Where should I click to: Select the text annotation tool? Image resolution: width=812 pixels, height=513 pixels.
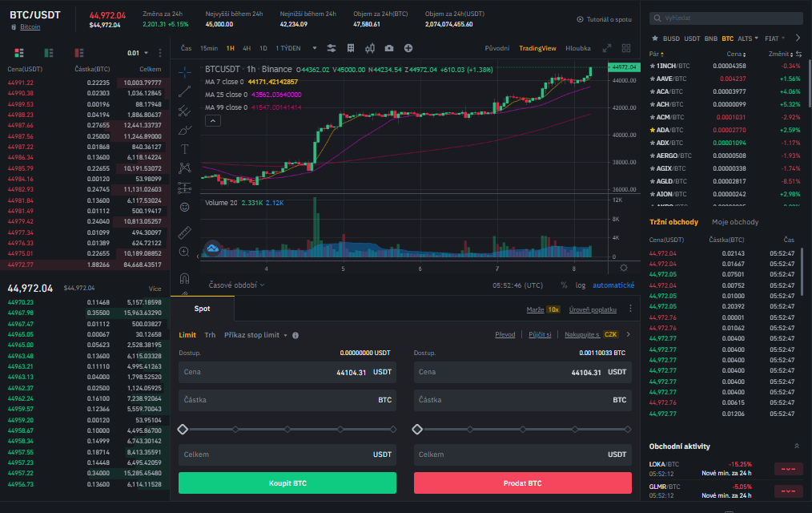tap(184, 149)
